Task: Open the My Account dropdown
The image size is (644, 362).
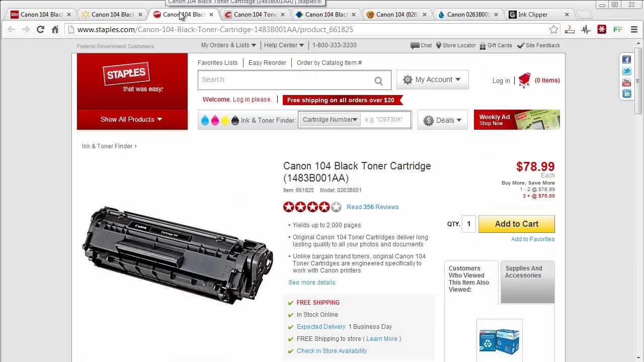Action: pos(433,79)
